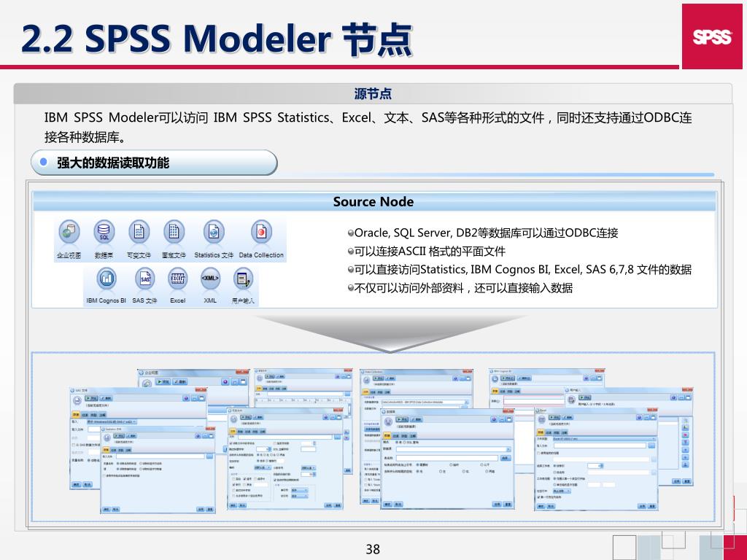
Task: Click the 导入文件 field in Excel dialog
Action: (x=600, y=446)
